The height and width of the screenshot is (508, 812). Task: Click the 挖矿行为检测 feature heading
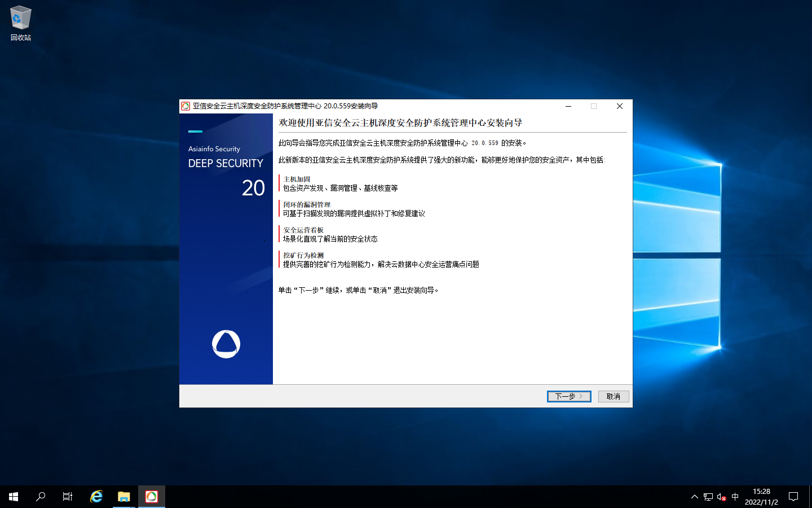click(303, 256)
